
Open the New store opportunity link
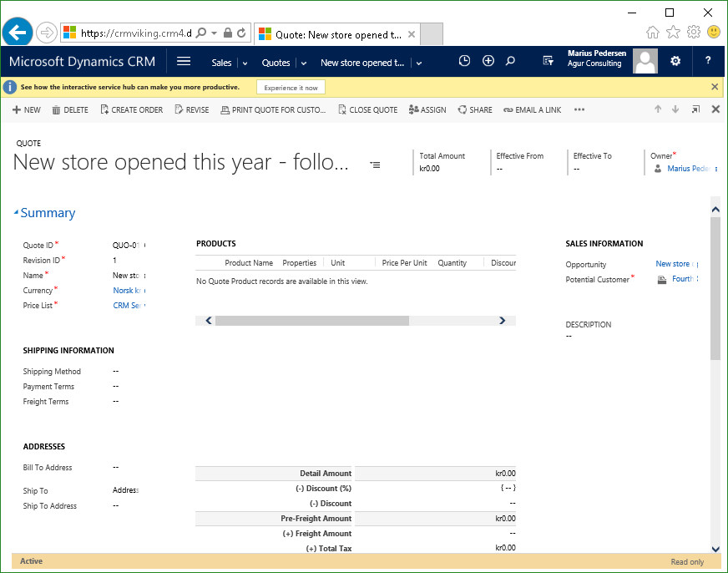[673, 264]
